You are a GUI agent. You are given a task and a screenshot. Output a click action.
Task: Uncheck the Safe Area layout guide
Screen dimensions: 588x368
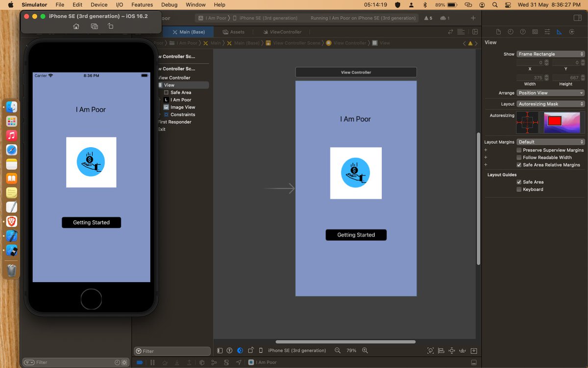518,182
